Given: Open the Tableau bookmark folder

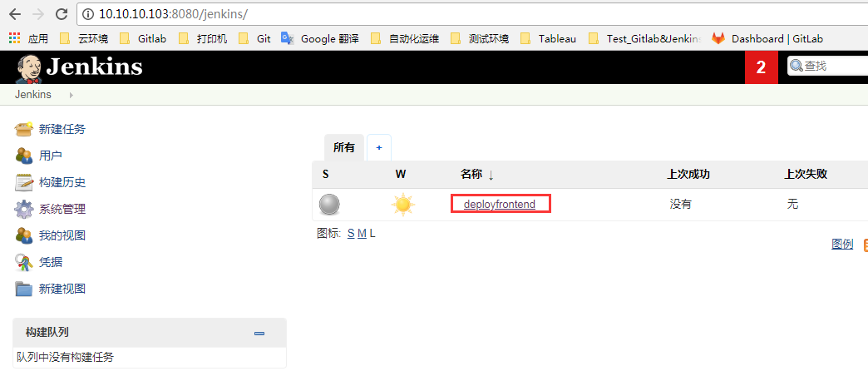Looking at the screenshot, I should [x=549, y=39].
